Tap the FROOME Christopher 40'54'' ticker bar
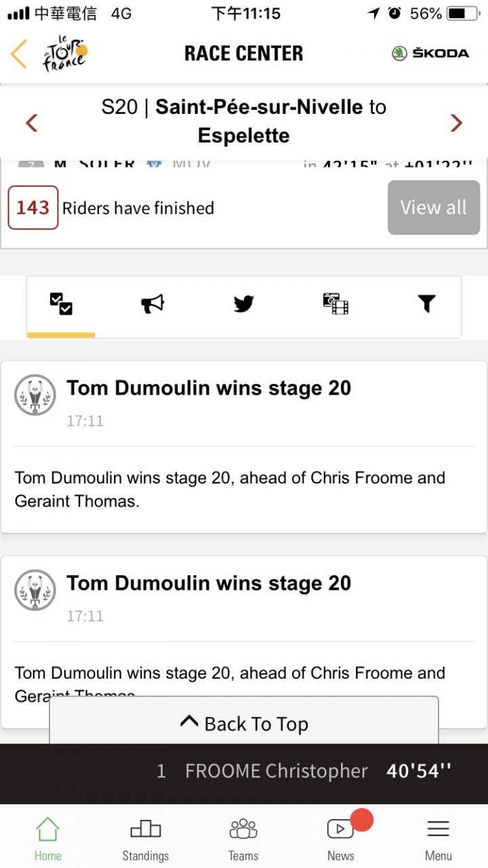The width and height of the screenshot is (488, 868). click(244, 771)
